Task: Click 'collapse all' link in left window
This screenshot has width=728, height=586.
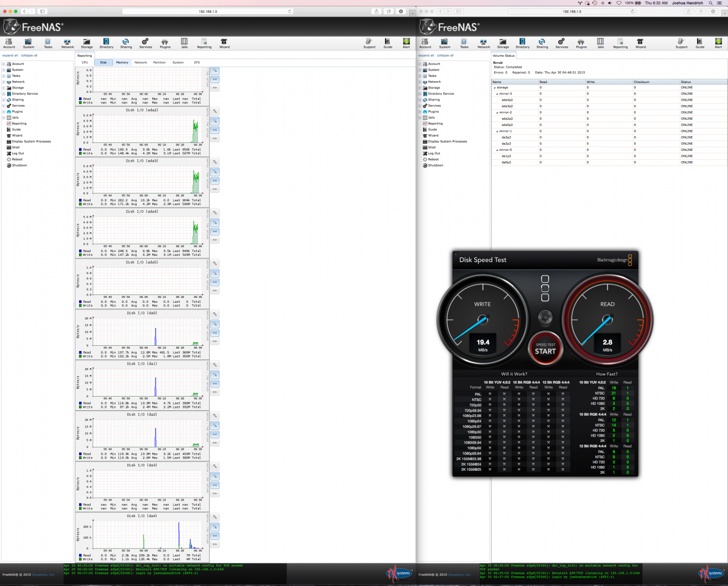Action: click(29, 56)
